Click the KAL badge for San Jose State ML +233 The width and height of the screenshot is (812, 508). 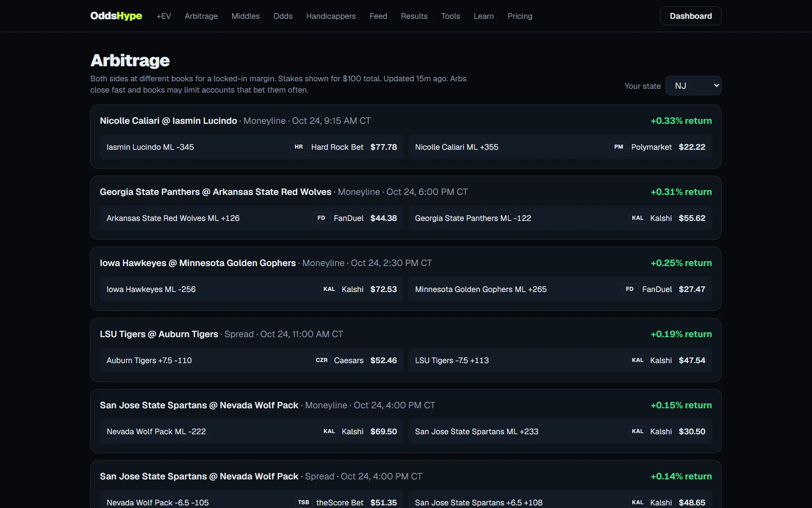[x=638, y=431]
